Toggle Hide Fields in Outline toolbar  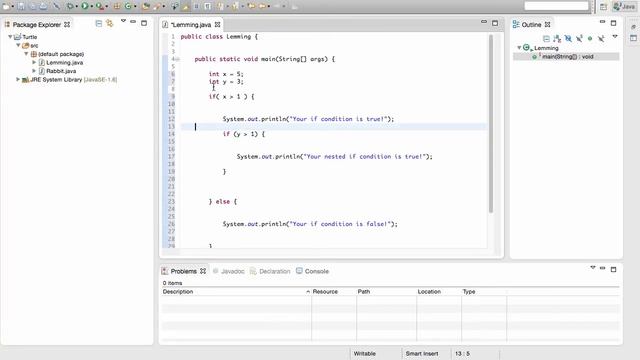tap(568, 38)
